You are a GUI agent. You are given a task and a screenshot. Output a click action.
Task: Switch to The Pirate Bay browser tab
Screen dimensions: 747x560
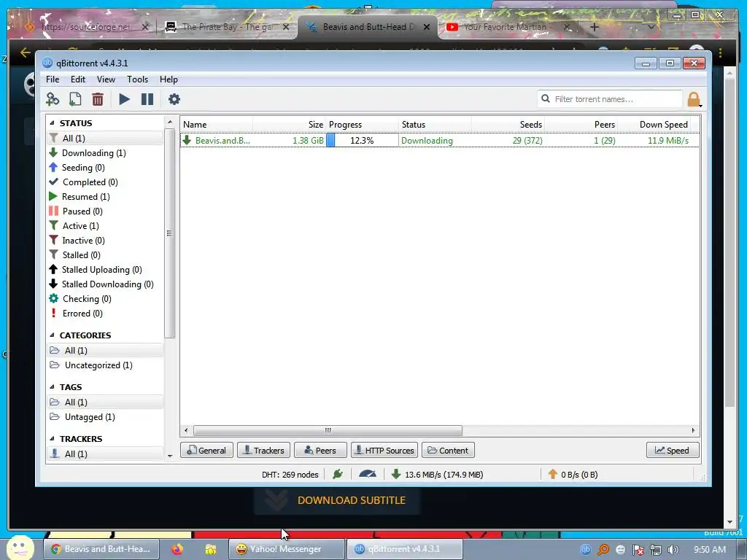pyautogui.click(x=228, y=27)
